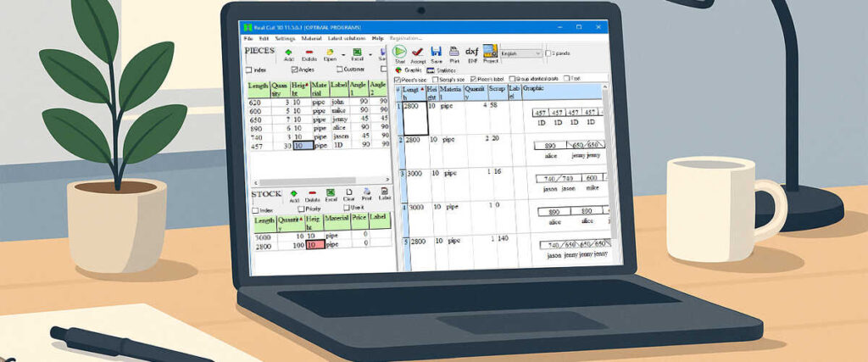Viewport: 868px width, 362px height.
Task: Click the '600' segment in result row 3 graphic
Action: tap(591, 178)
